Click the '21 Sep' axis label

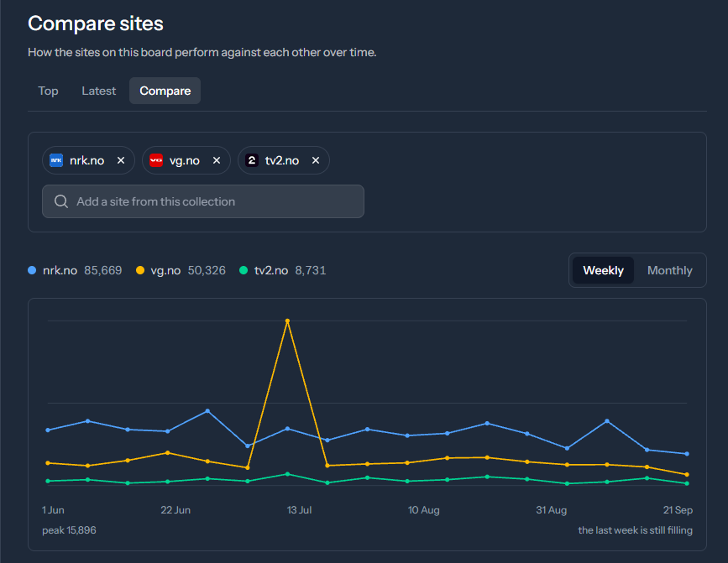678,510
